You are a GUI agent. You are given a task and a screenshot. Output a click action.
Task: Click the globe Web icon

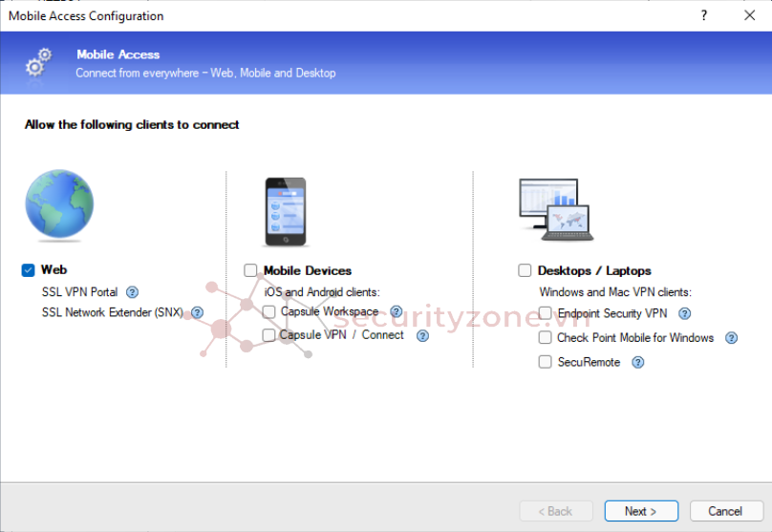coord(59,204)
